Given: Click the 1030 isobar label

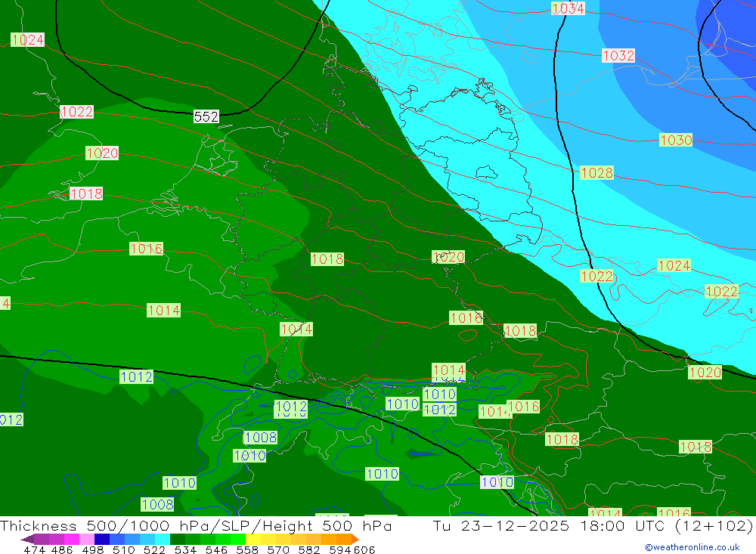Looking at the screenshot, I should click(675, 140).
